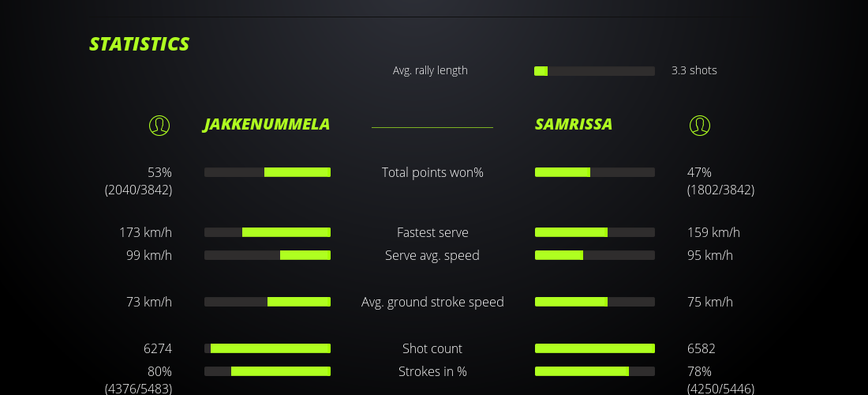
Task: Click Jakkenummela's Fastest serve bar
Action: 268,232
